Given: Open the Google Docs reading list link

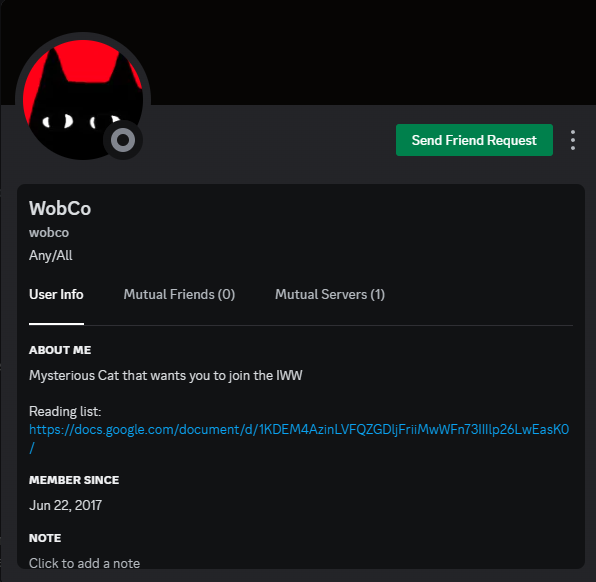Looking at the screenshot, I should tap(299, 430).
